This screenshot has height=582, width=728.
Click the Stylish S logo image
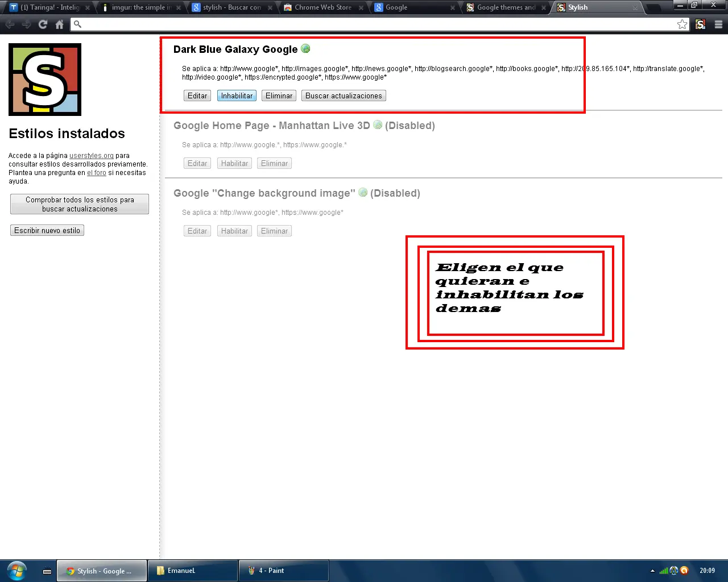45,80
